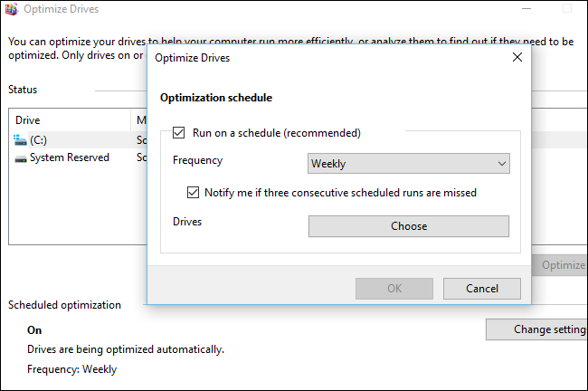Click the Optimize button behind the dialog
588x391 pixels.
[562, 265]
